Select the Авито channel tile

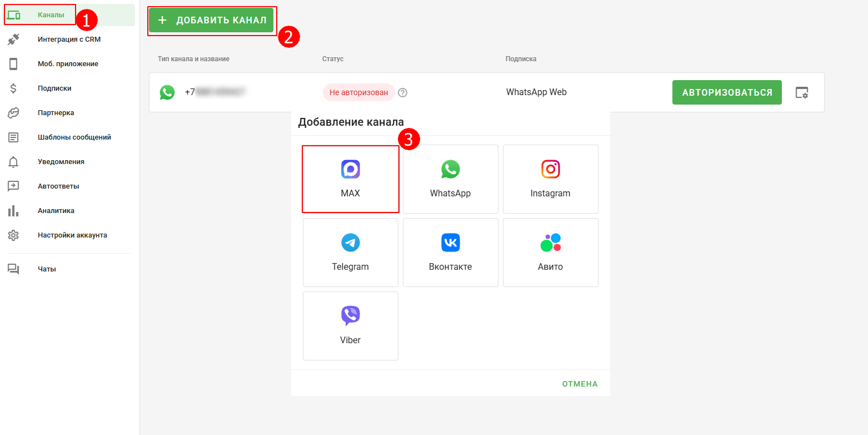550,253
